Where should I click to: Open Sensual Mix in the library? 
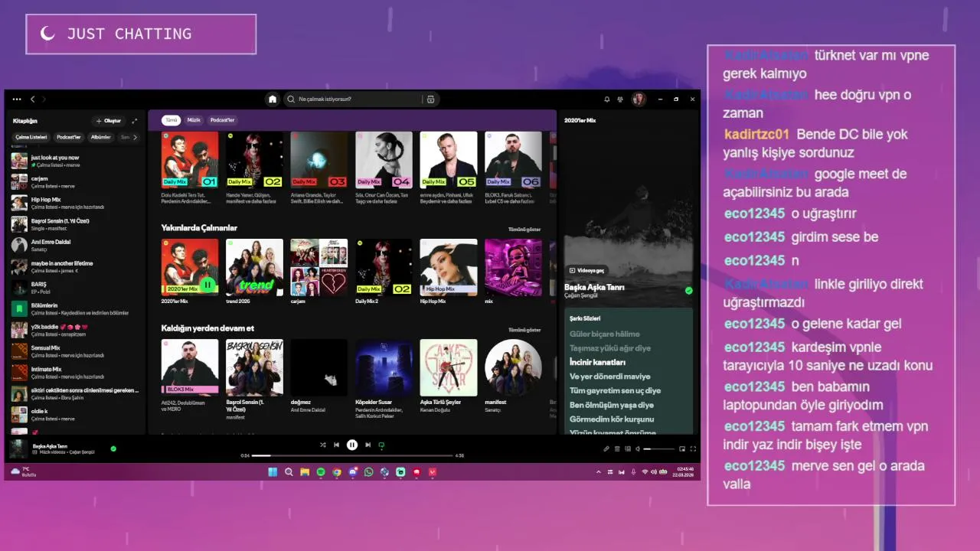pyautogui.click(x=75, y=351)
